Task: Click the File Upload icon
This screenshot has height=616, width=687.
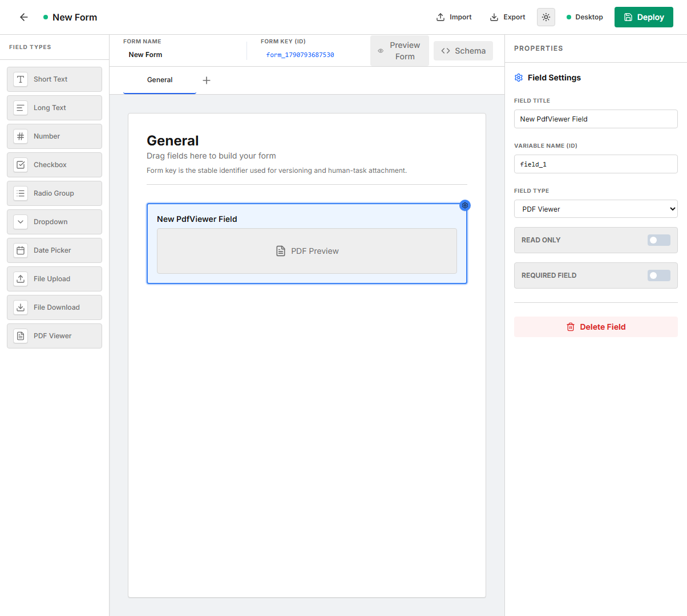Action: (21, 279)
